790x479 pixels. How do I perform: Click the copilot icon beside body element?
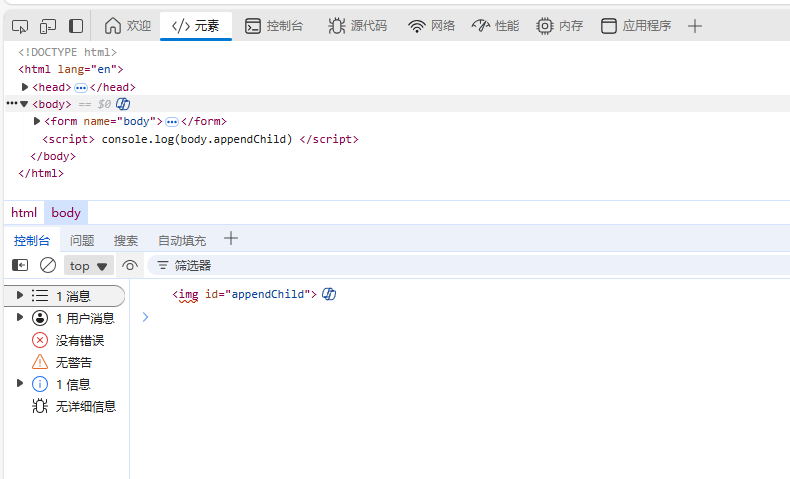click(123, 104)
